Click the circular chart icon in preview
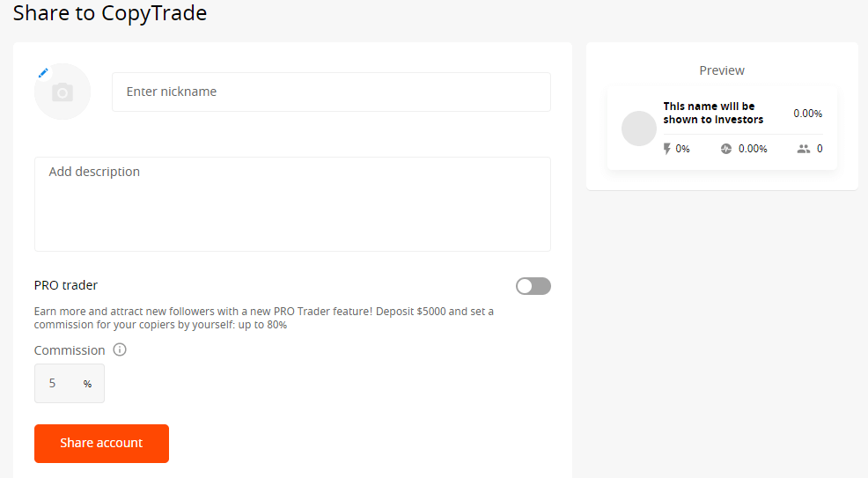This screenshot has height=478, width=868. tap(726, 149)
